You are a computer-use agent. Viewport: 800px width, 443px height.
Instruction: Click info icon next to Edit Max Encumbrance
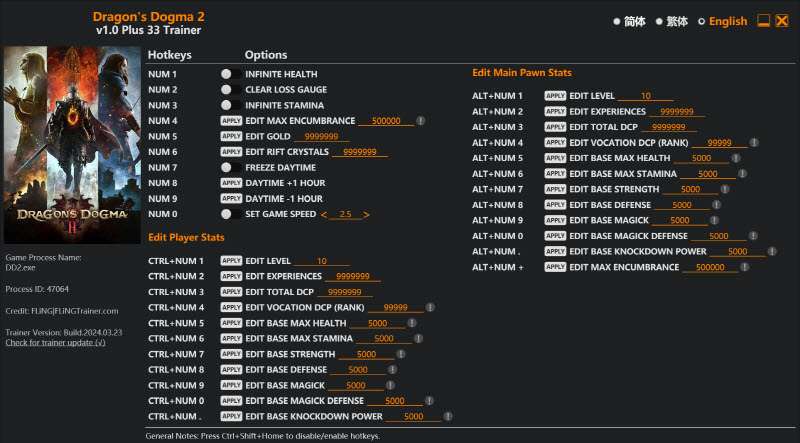(x=421, y=121)
